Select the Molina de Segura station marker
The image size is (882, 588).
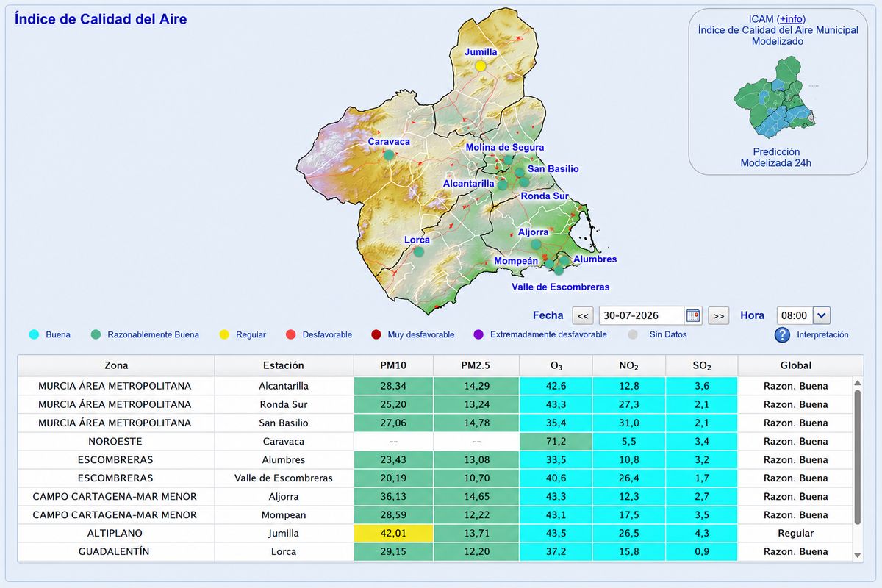coord(508,159)
